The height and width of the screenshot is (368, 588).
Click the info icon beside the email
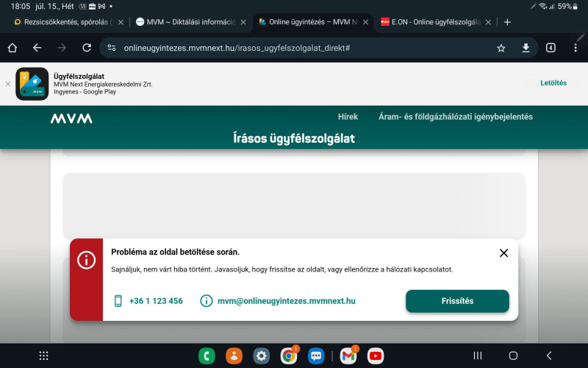[207, 301]
